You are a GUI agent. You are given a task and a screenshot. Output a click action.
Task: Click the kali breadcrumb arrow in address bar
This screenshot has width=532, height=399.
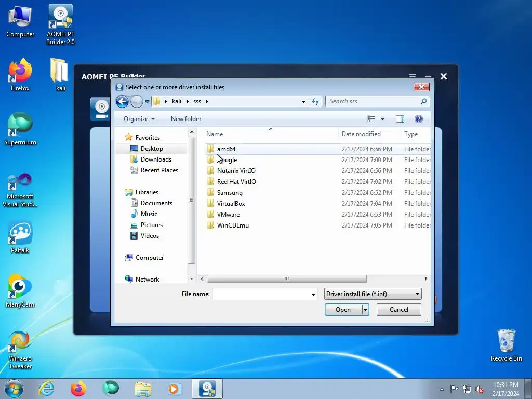[187, 101]
